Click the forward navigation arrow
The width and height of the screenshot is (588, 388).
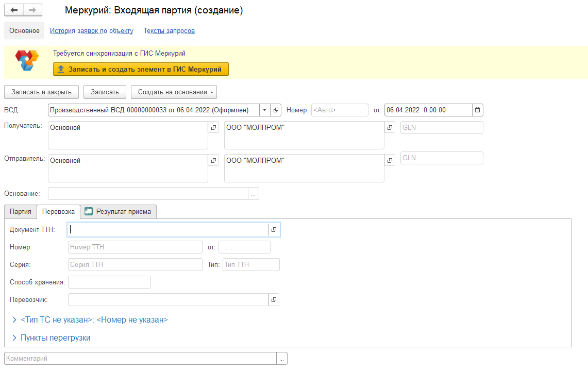[x=32, y=10]
